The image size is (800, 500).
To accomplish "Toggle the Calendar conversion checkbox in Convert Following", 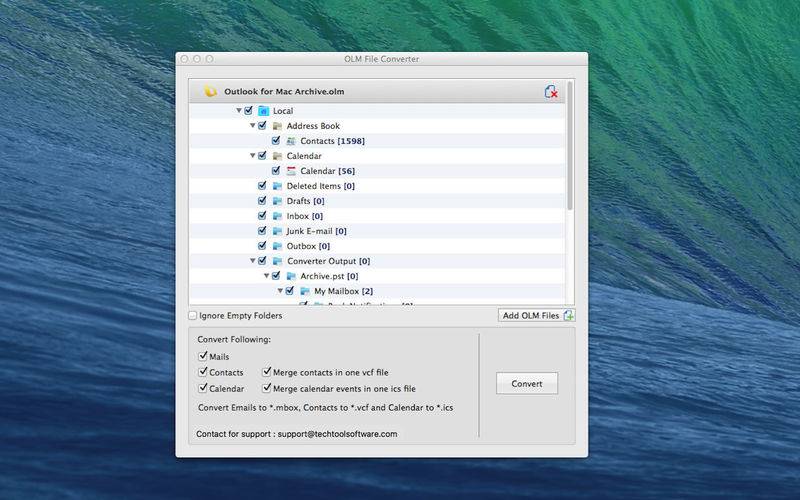I will (x=203, y=388).
